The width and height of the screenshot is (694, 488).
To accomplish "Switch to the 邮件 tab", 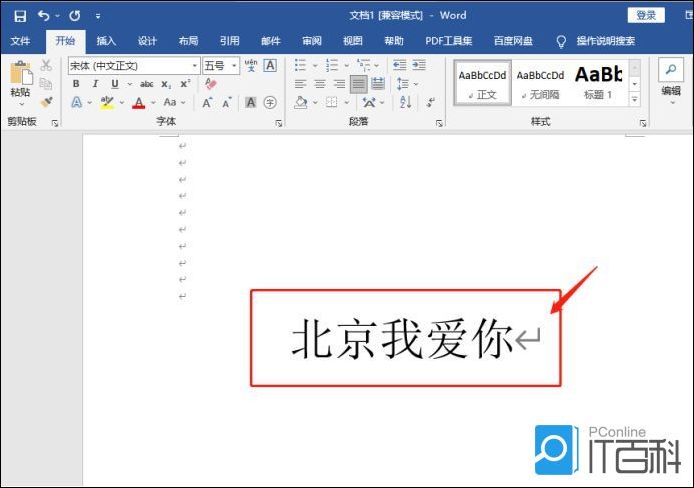I will pyautogui.click(x=270, y=41).
